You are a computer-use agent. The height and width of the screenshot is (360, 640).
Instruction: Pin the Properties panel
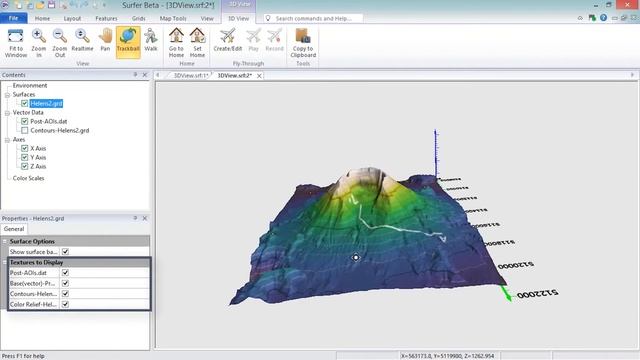click(x=135, y=218)
